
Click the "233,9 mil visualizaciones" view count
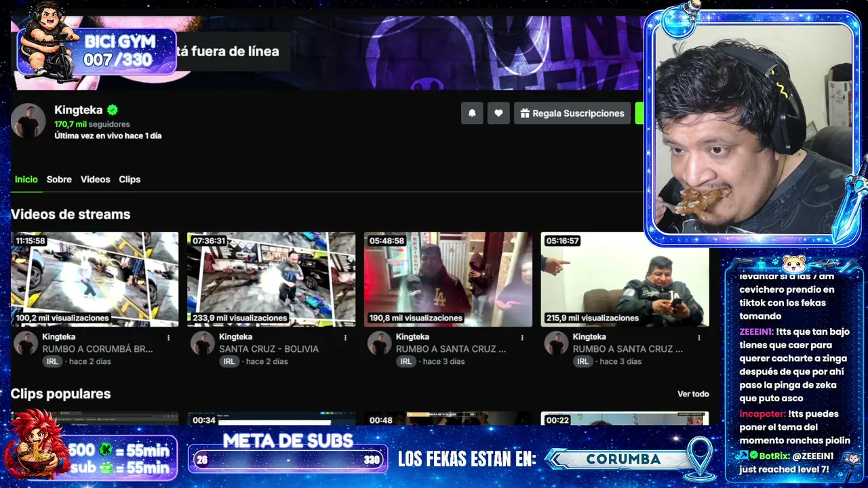click(x=239, y=318)
